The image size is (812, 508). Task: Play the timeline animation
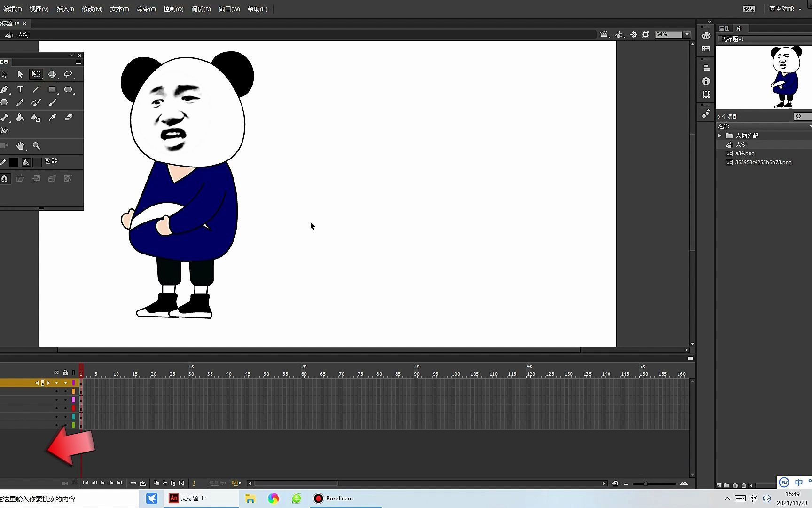click(x=102, y=483)
